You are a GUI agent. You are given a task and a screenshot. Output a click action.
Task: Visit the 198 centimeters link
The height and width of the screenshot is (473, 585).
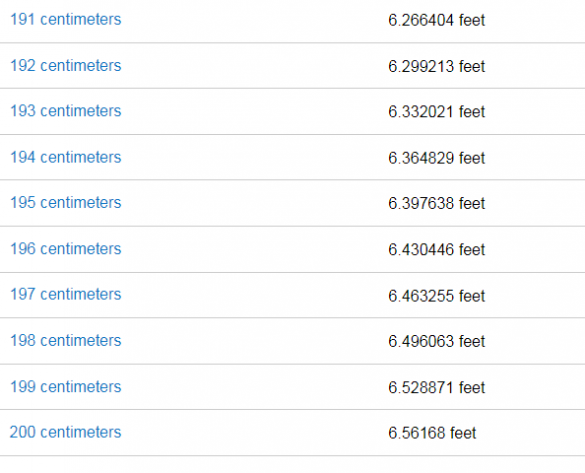point(65,341)
